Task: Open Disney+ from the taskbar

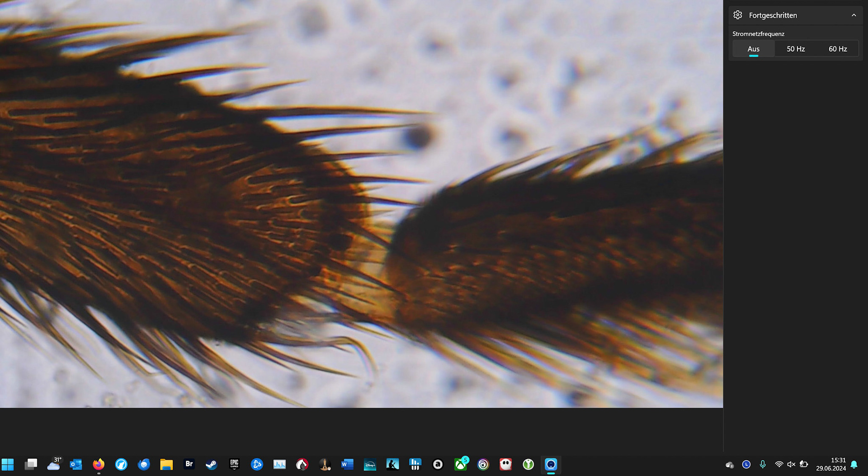Action: (x=370, y=464)
